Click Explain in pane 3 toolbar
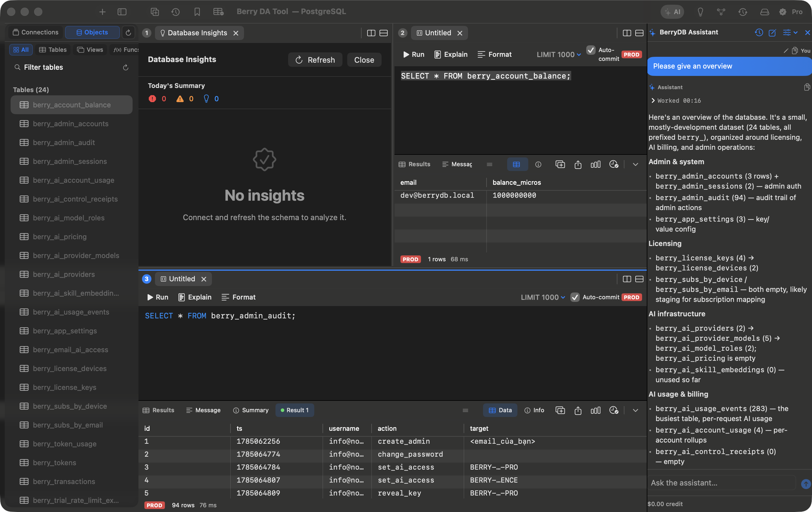 pos(195,297)
